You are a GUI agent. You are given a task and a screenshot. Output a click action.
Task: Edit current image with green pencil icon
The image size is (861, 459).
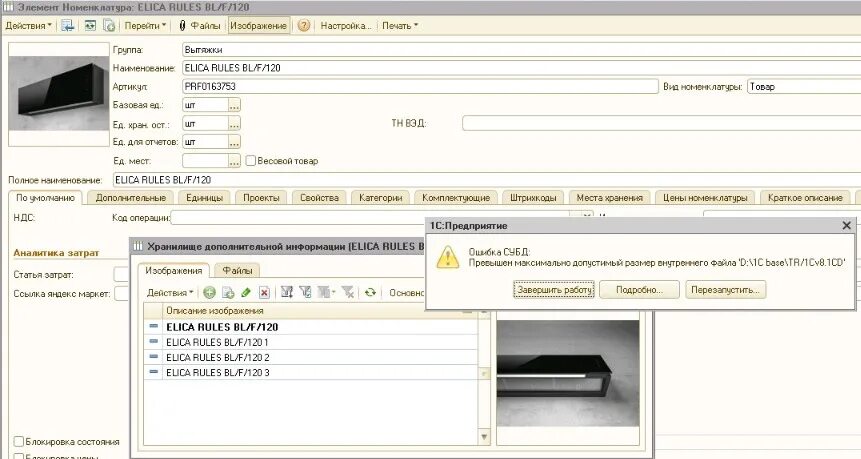coord(246,293)
